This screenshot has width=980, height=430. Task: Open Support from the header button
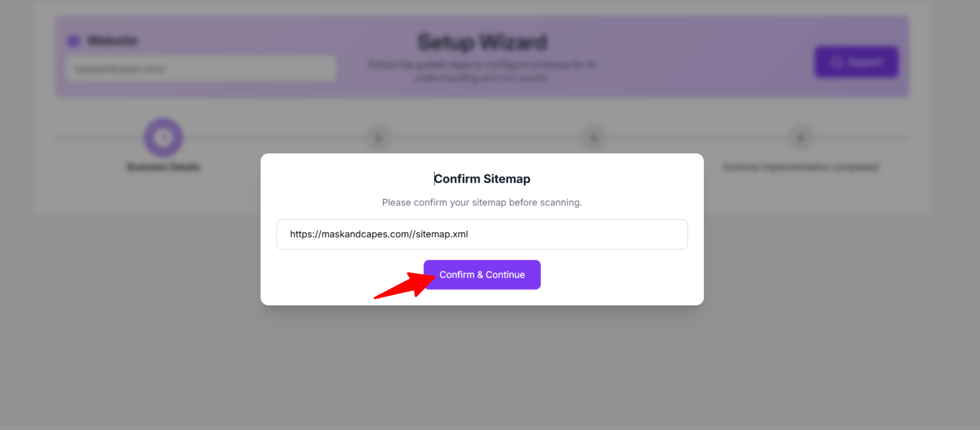point(856,62)
